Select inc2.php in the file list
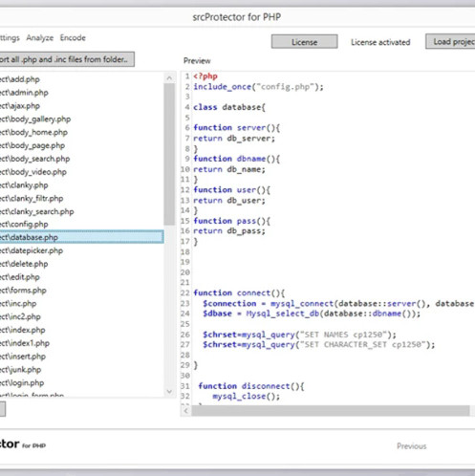 pyautogui.click(x=82, y=316)
